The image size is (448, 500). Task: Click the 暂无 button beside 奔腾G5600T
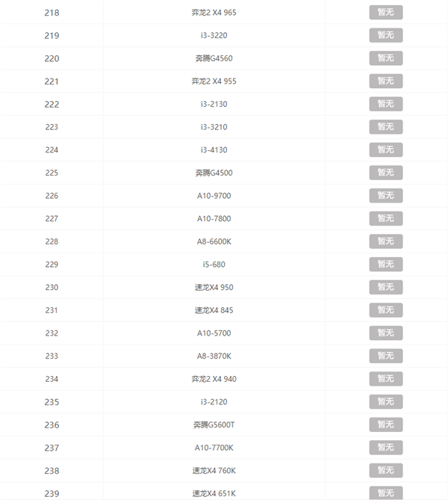(x=385, y=425)
